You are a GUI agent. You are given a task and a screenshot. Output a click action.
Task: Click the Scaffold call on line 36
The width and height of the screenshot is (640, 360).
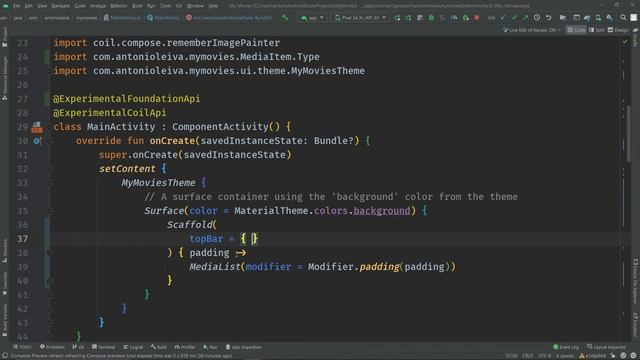[189, 225]
